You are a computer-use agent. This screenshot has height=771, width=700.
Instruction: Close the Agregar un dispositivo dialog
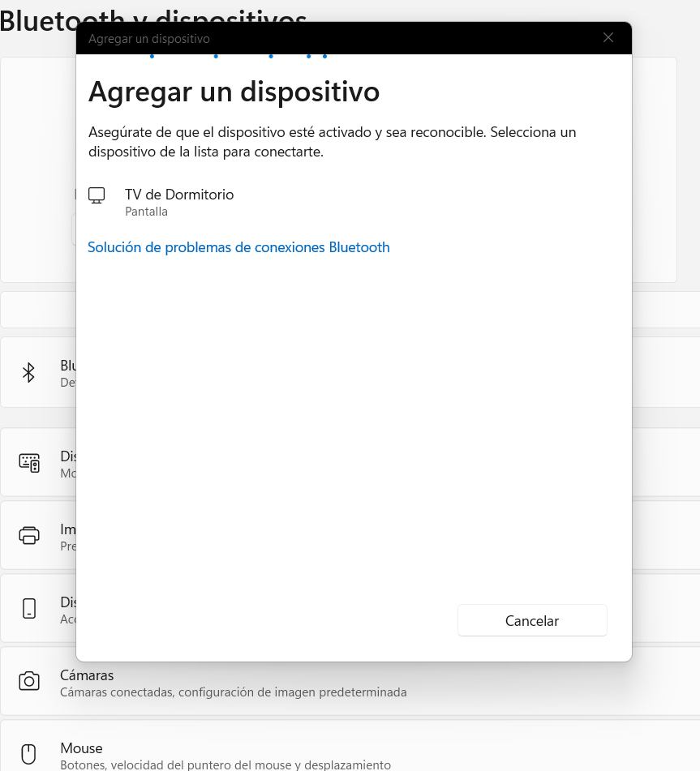click(x=608, y=37)
